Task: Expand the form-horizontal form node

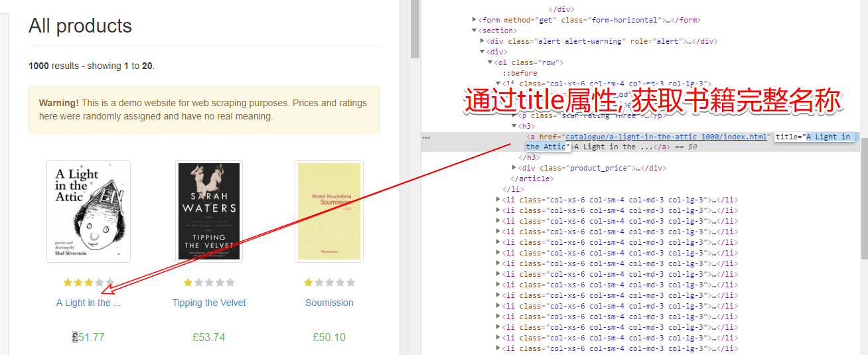Action: [474, 20]
